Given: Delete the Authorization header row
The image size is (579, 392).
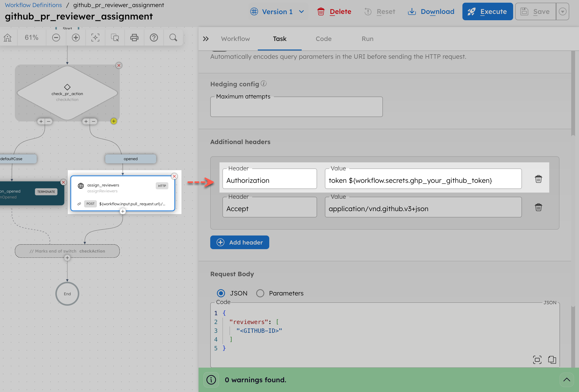Looking at the screenshot, I should 538,179.
